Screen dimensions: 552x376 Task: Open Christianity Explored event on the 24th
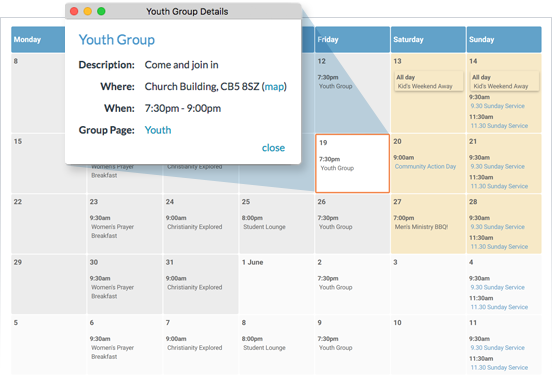click(195, 227)
